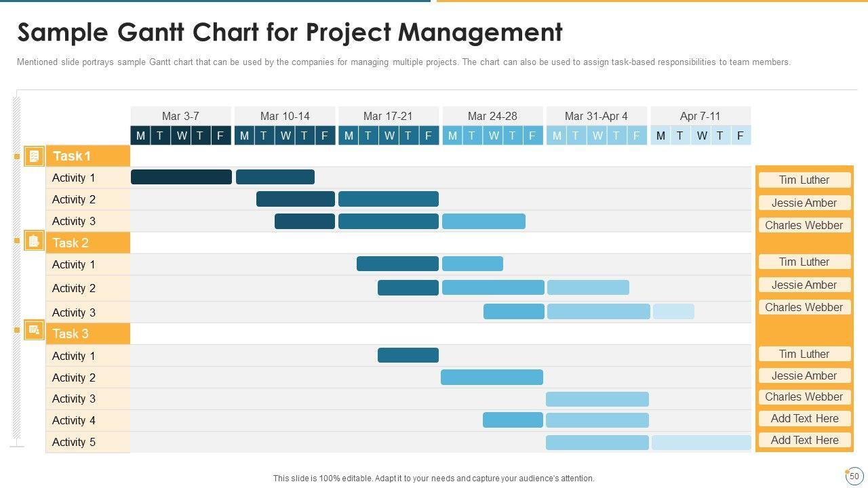Click the clipboard icon beside Task 2
This screenshot has width=868, height=488.
coord(34,241)
